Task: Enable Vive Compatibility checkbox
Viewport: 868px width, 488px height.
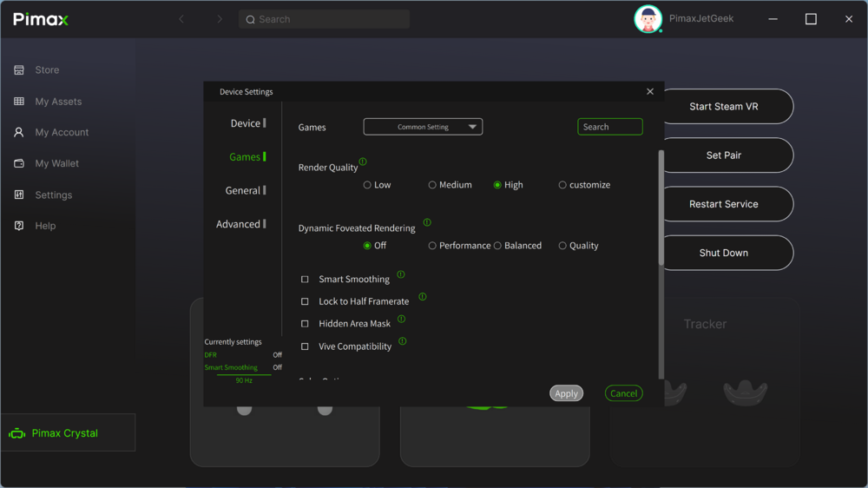Action: click(x=305, y=346)
